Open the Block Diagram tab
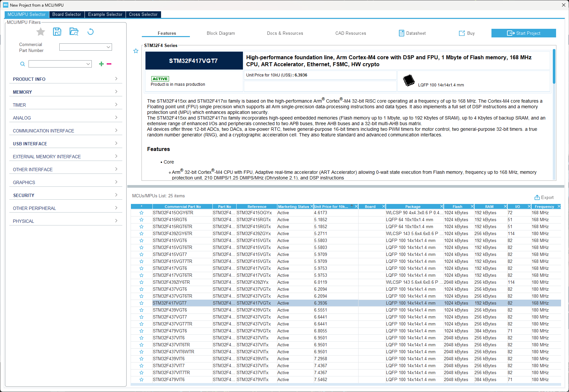Image resolution: width=569 pixels, height=392 pixels. (221, 33)
